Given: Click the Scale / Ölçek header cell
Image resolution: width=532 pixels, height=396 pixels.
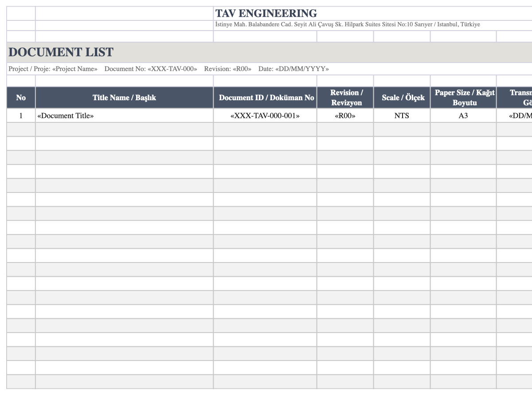Looking at the screenshot, I should (402, 98).
